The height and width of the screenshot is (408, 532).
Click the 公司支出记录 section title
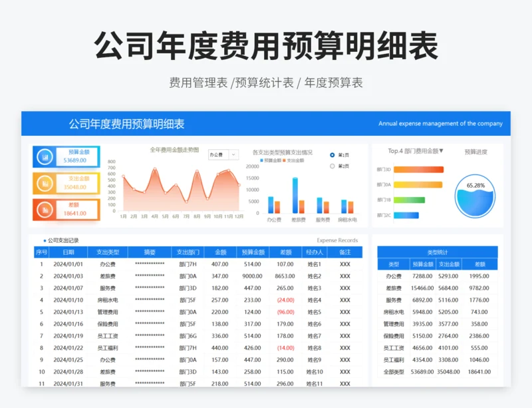click(63, 240)
